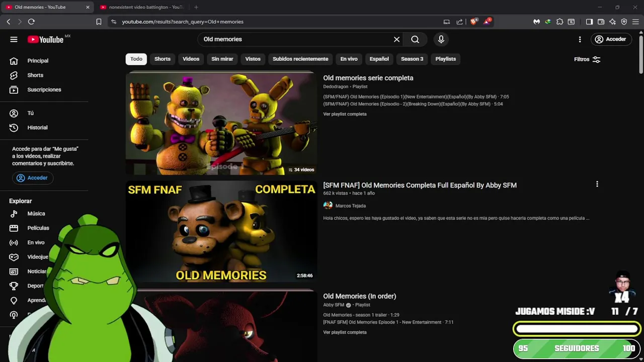The height and width of the screenshot is (362, 644).
Task: Click the magnifier search button
Action: (x=415, y=39)
